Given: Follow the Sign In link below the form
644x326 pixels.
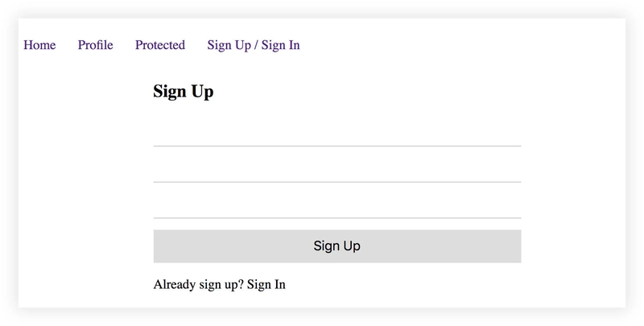Looking at the screenshot, I should click(266, 284).
